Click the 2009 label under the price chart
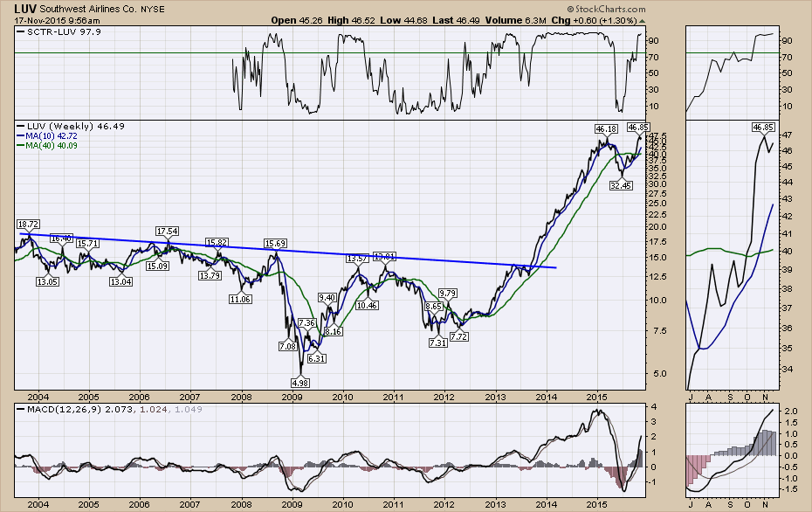 (x=292, y=397)
